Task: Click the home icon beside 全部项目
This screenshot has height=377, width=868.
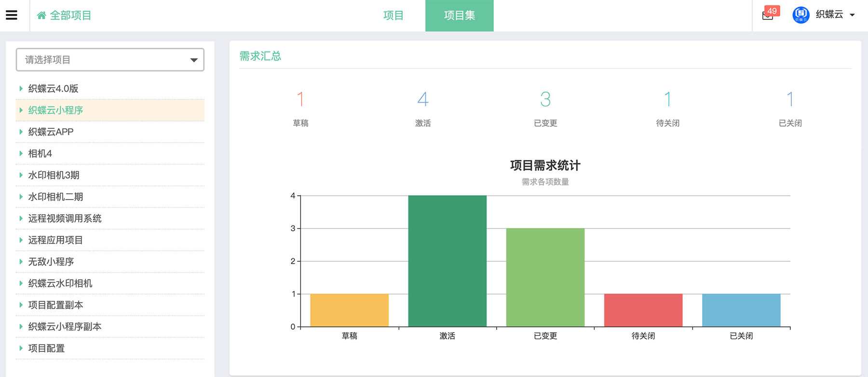Action: coord(41,15)
